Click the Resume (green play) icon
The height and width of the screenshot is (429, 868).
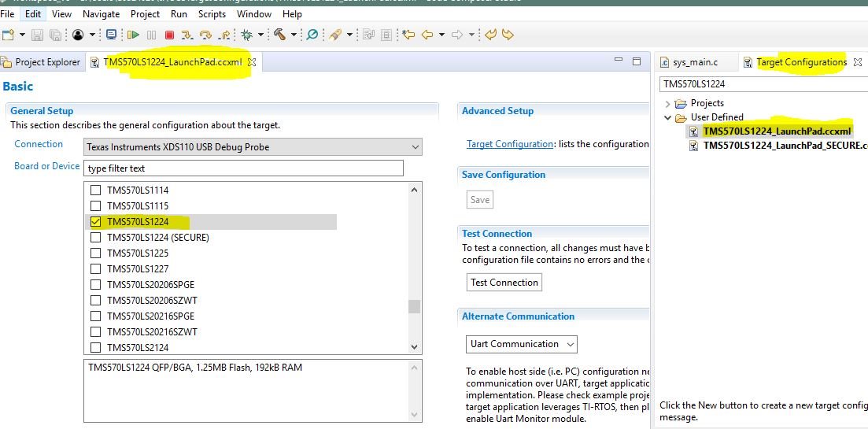click(x=133, y=35)
